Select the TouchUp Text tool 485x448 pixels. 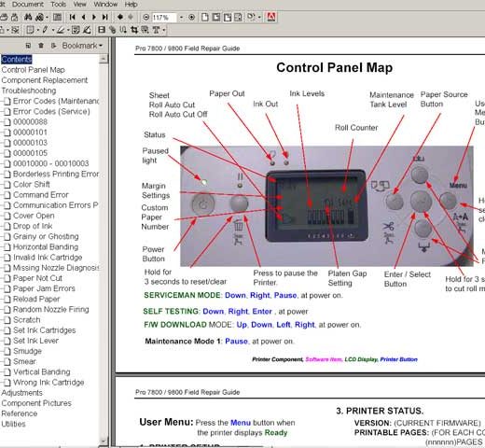[156, 30]
